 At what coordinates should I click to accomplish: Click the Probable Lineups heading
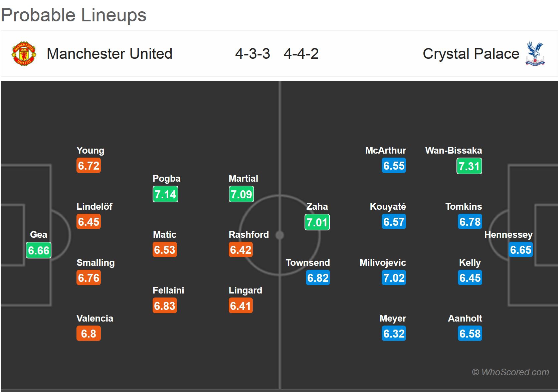(74, 15)
